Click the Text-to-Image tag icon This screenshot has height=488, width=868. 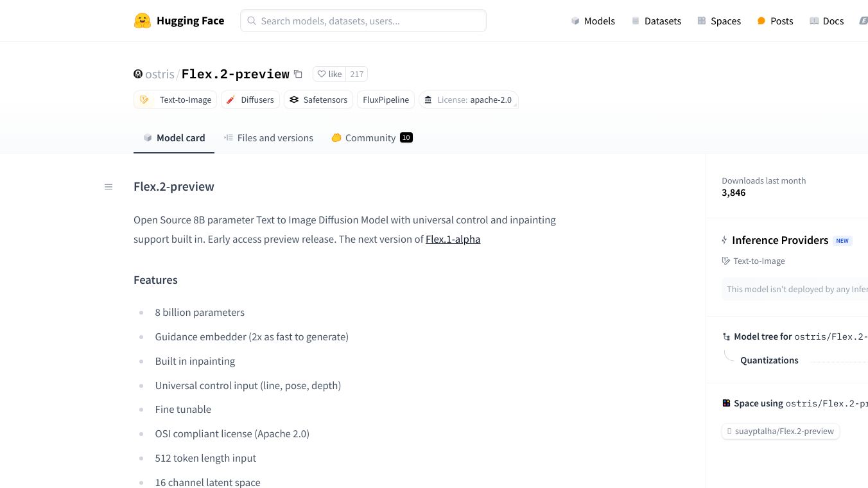pyautogui.click(x=144, y=100)
